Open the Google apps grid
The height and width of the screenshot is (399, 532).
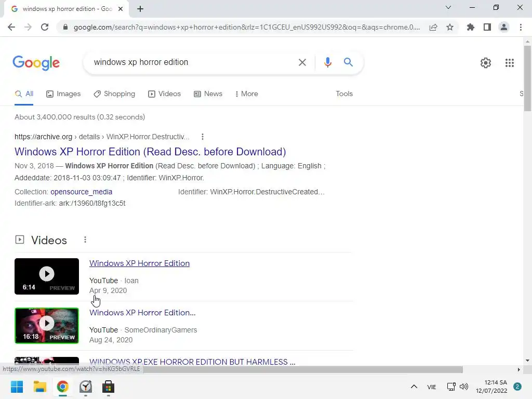[509, 63]
